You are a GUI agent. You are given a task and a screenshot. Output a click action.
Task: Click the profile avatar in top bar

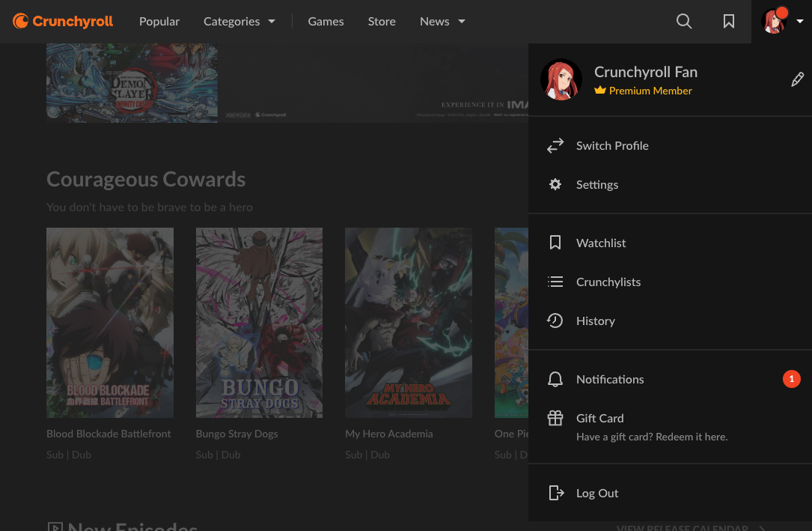[x=774, y=21]
